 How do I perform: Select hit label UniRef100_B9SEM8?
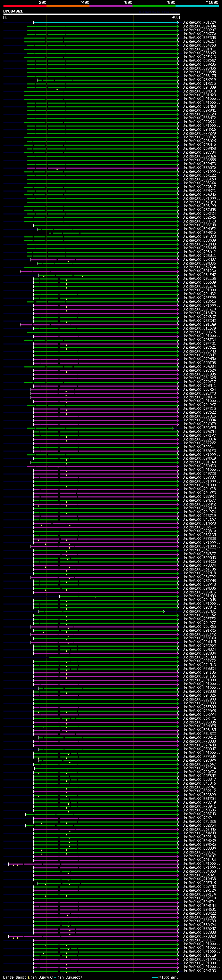pos(199,225)
